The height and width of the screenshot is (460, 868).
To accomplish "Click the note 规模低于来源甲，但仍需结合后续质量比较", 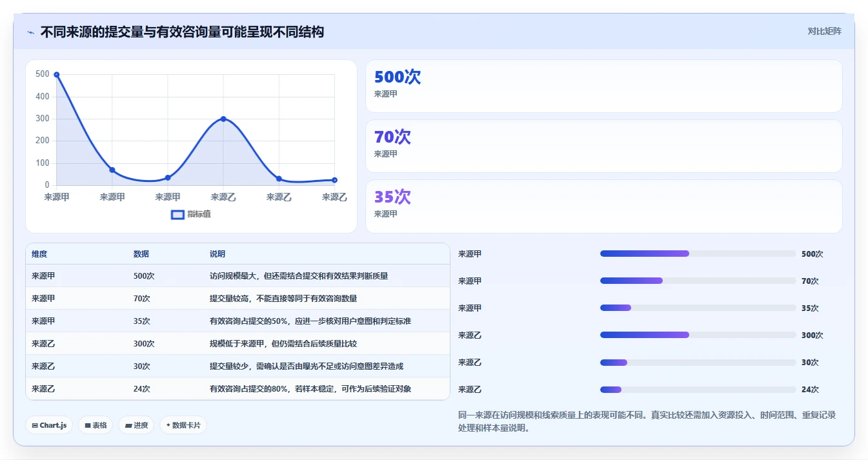I will click(x=283, y=344).
